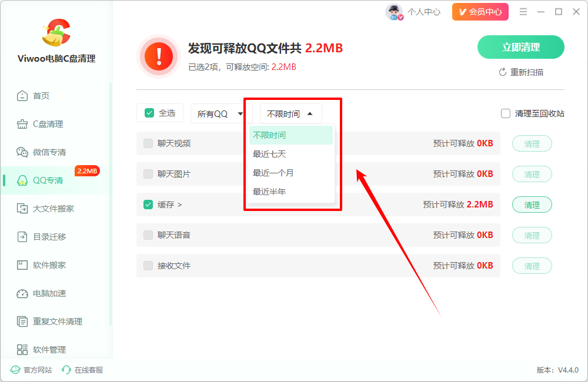
Task: Click the red exclamation warning icon
Action: [x=159, y=56]
